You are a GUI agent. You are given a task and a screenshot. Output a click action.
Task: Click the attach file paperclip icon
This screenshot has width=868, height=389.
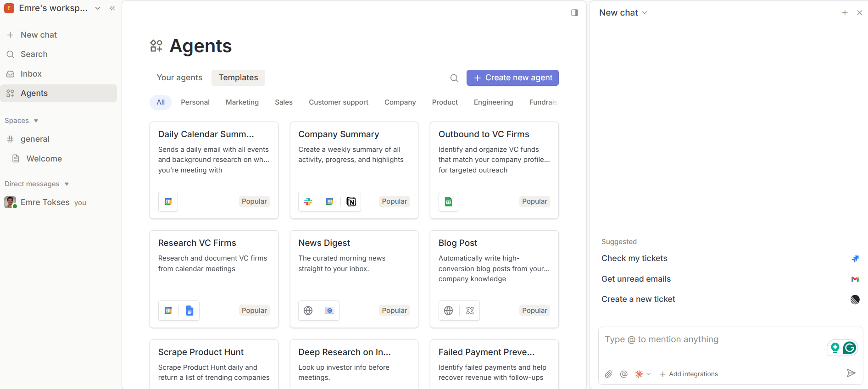(608, 374)
